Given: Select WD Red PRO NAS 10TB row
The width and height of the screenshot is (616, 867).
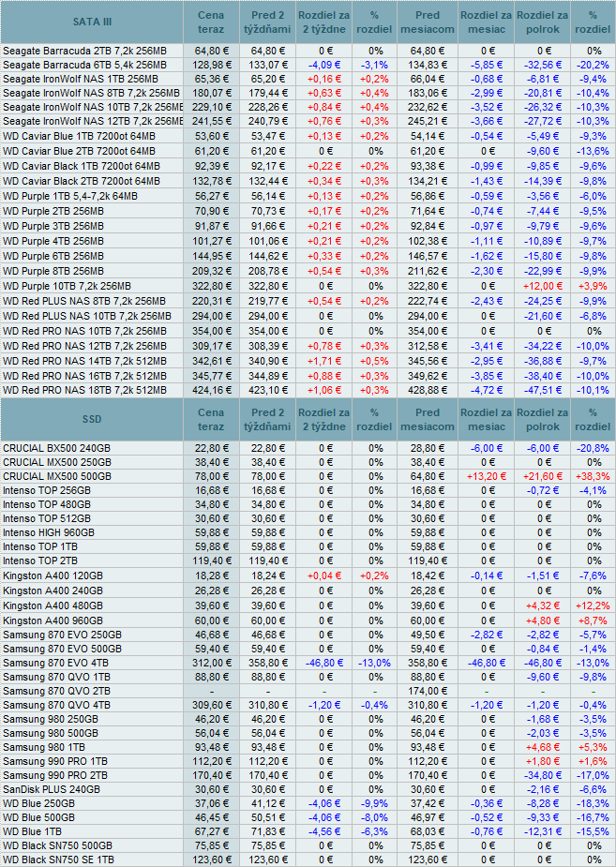Looking at the screenshot, I should (x=84, y=331).
